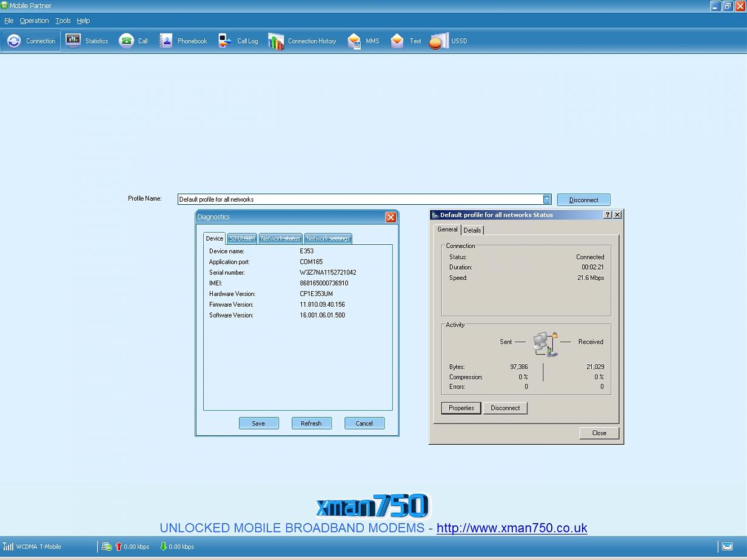The height and width of the screenshot is (560, 747).
Task: Open the Operation menu
Action: pyautogui.click(x=34, y=21)
